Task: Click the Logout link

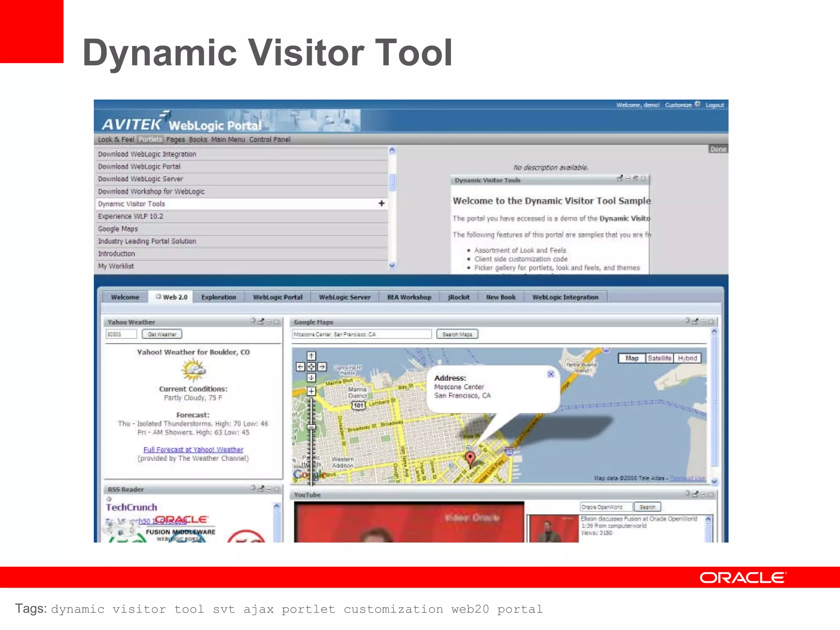Action: (714, 105)
